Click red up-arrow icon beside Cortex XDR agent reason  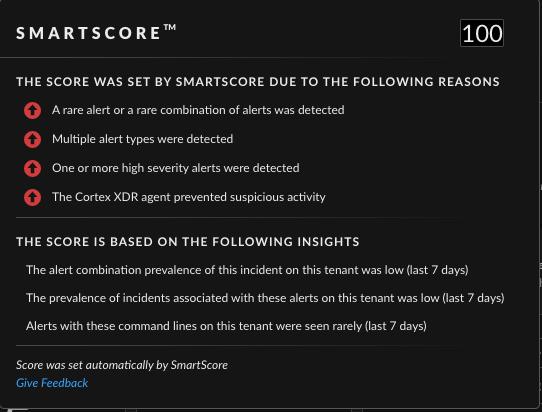pyautogui.click(x=32, y=198)
